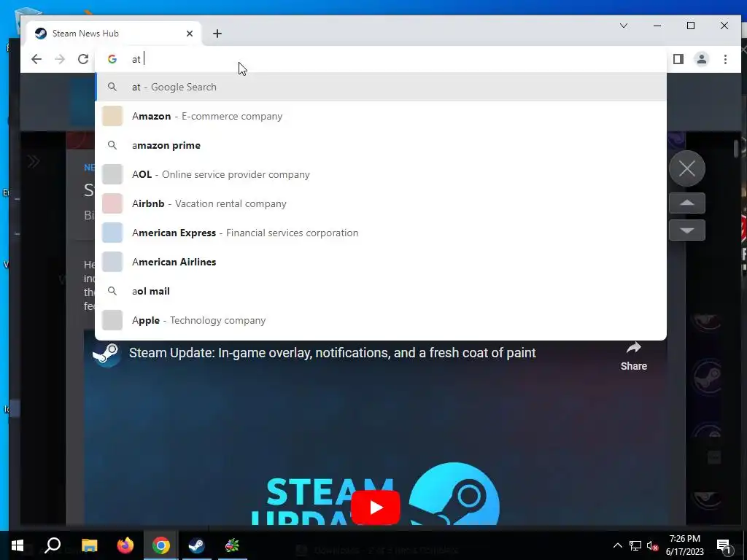Close the Steam News Hub tab
The image size is (747, 560).
tap(190, 34)
